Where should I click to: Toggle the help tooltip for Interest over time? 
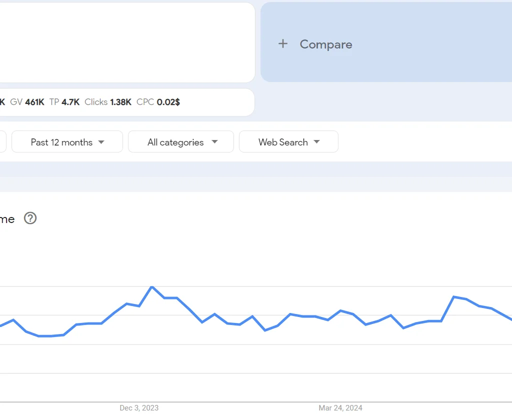[30, 218]
